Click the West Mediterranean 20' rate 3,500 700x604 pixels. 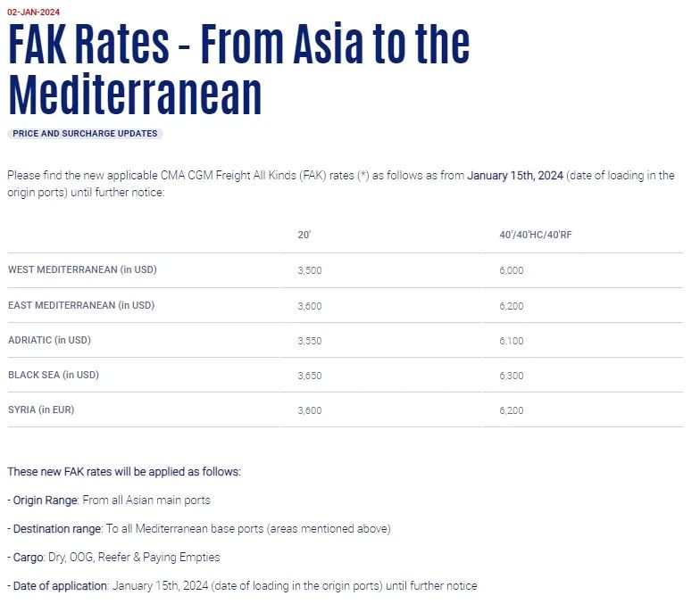click(x=310, y=270)
